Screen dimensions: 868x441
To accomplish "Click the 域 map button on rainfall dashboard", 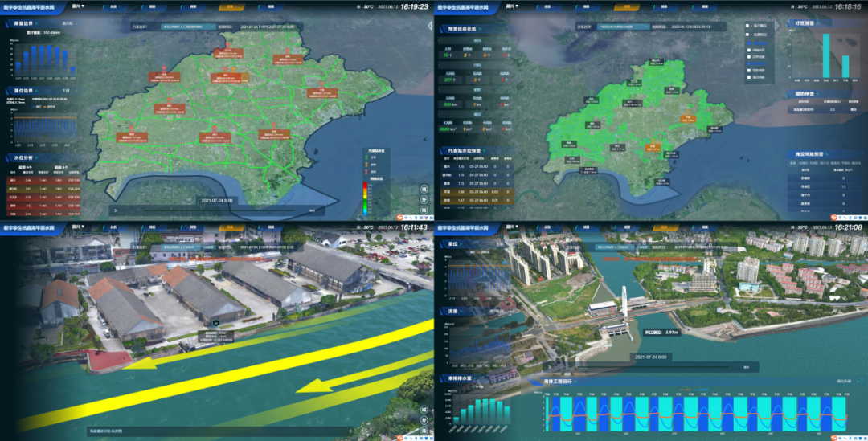I will pyautogui.click(x=424, y=190).
